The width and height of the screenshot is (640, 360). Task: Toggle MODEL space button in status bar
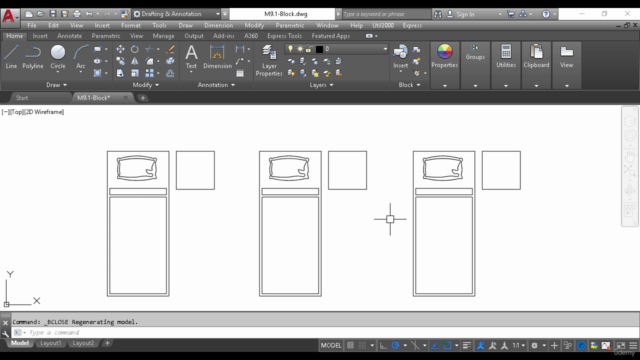click(331, 345)
